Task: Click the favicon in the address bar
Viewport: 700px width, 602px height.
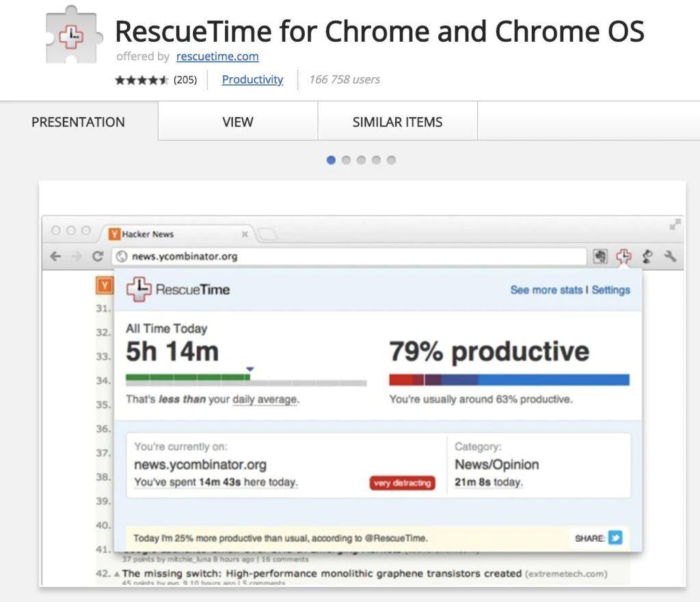Action: (x=122, y=256)
